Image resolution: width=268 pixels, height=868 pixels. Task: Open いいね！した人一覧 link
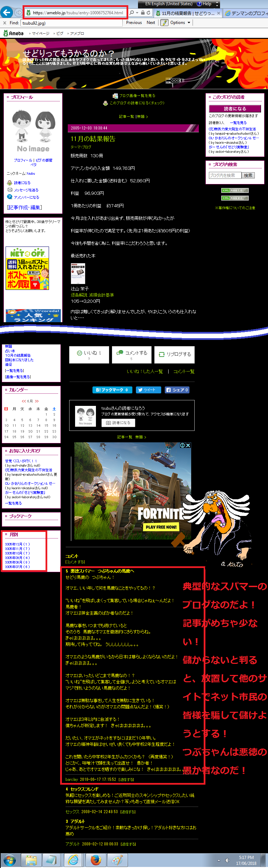coord(145,372)
